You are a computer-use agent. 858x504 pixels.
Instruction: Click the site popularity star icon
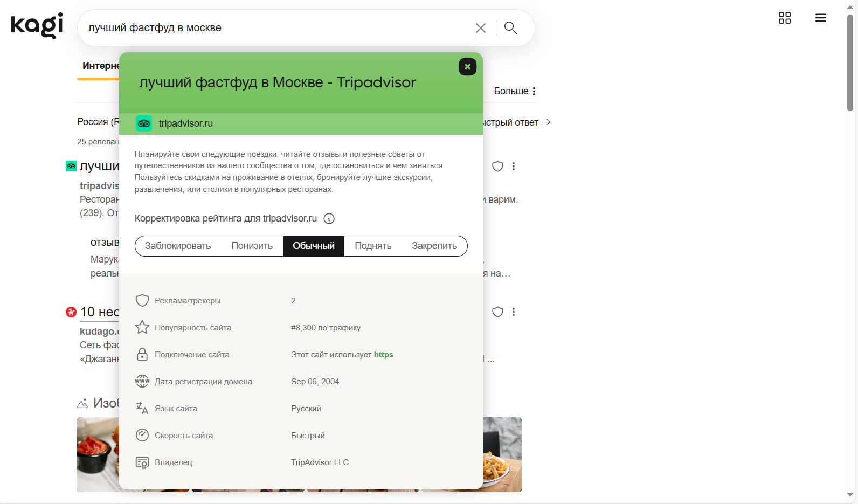pyautogui.click(x=142, y=327)
